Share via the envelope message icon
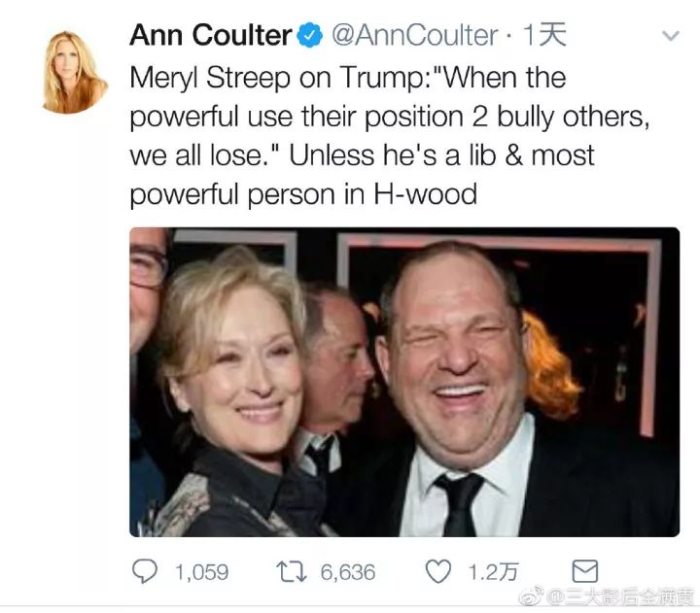Image resolution: width=700 pixels, height=613 pixels. (585, 571)
